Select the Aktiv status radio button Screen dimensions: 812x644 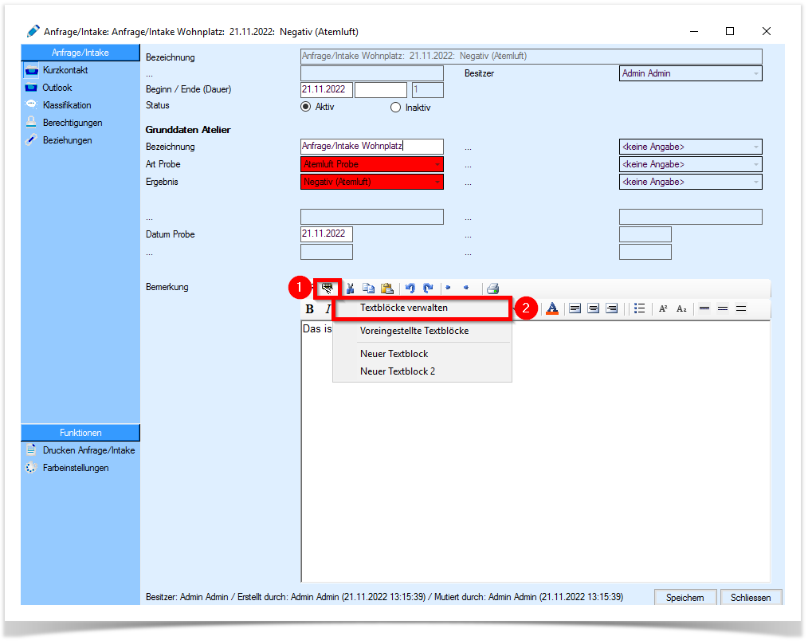(305, 107)
